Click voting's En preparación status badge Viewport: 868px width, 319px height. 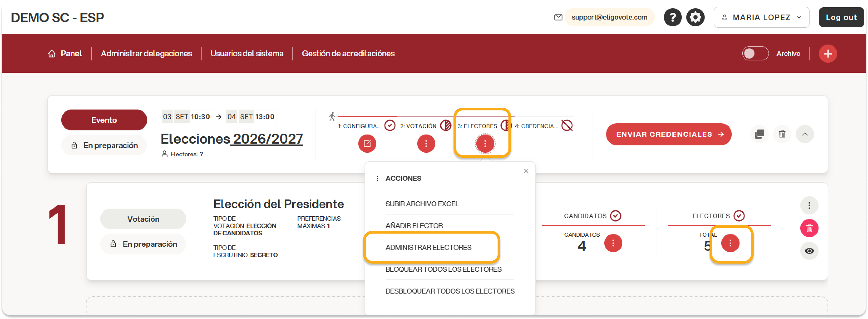(143, 244)
